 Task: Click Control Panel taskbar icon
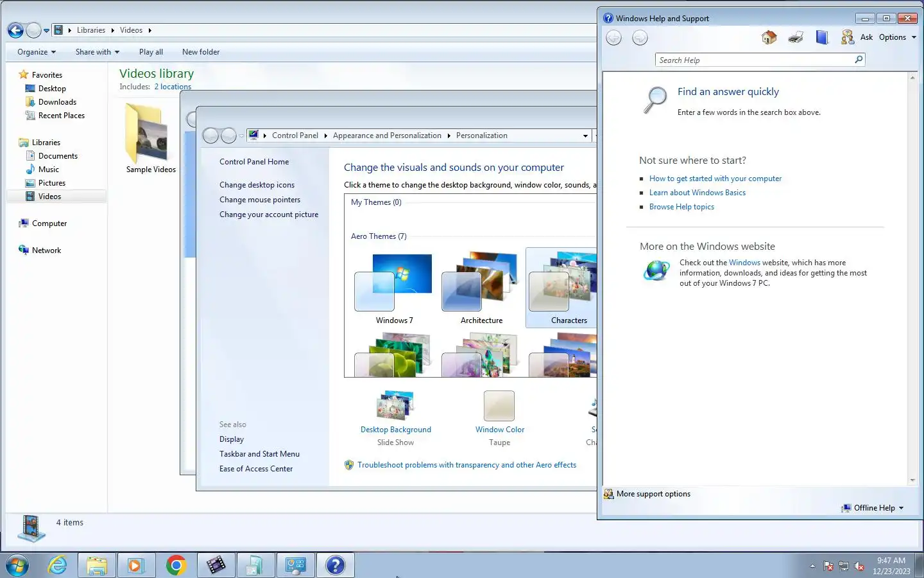tap(295, 565)
